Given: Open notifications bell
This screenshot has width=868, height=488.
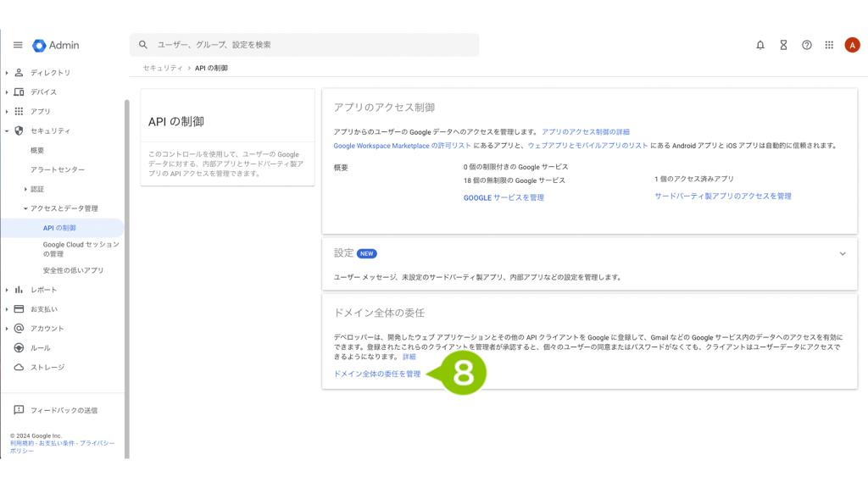Looking at the screenshot, I should click(x=760, y=46).
